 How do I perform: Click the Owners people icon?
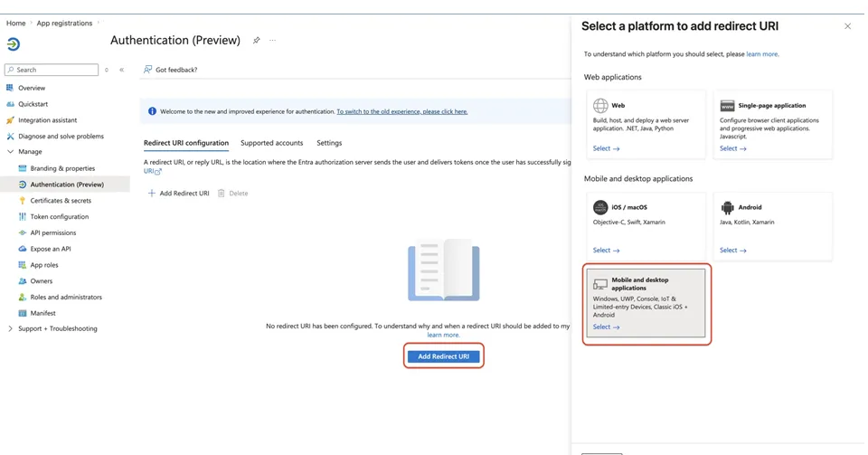[x=22, y=280]
